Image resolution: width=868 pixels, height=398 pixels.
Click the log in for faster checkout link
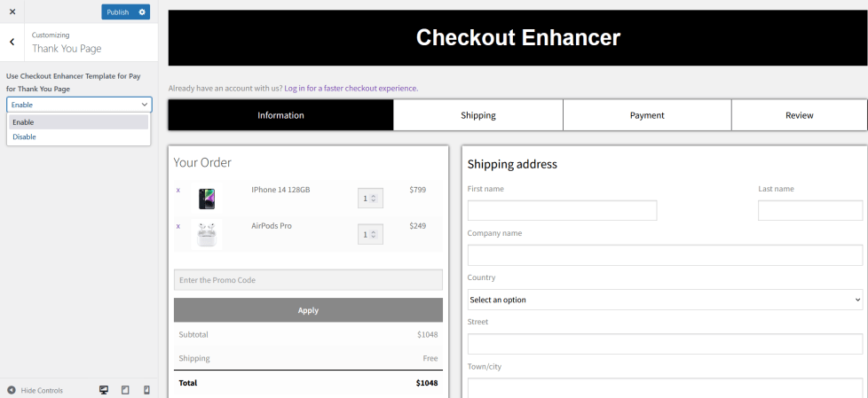click(351, 89)
